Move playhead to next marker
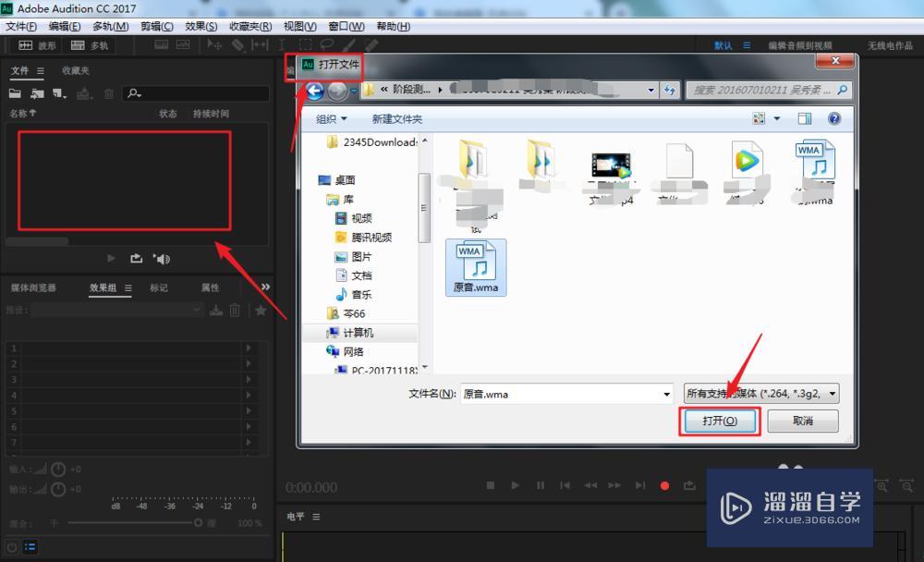The width and height of the screenshot is (924, 562). (x=640, y=485)
